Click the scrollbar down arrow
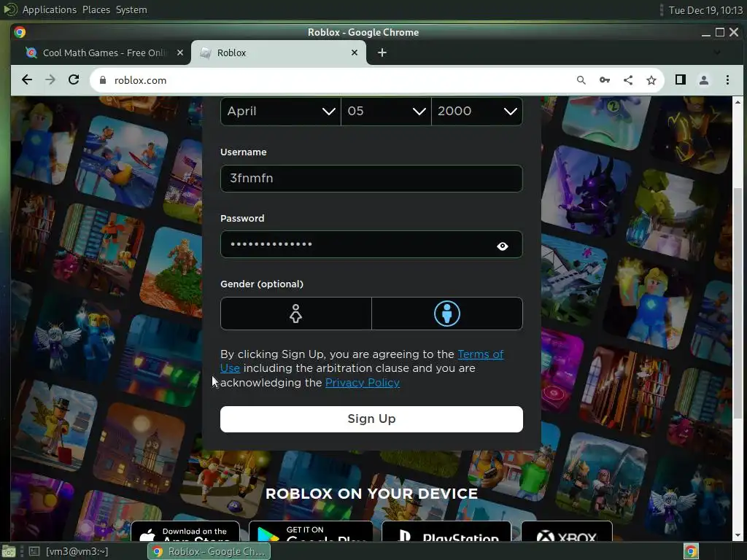This screenshot has width=747, height=560. 738,535
